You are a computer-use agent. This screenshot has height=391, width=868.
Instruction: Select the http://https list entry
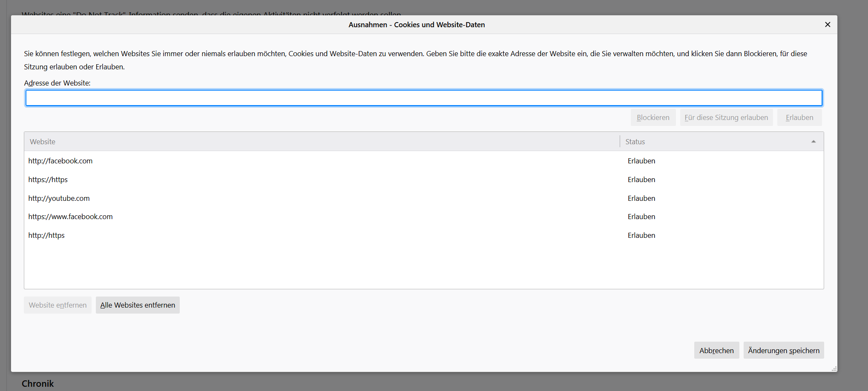46,235
